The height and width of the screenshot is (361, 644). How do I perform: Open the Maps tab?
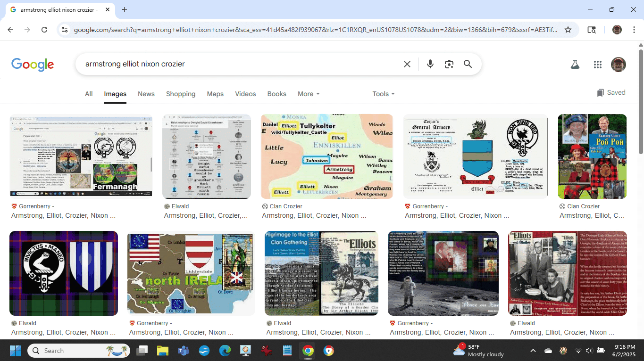[215, 94]
